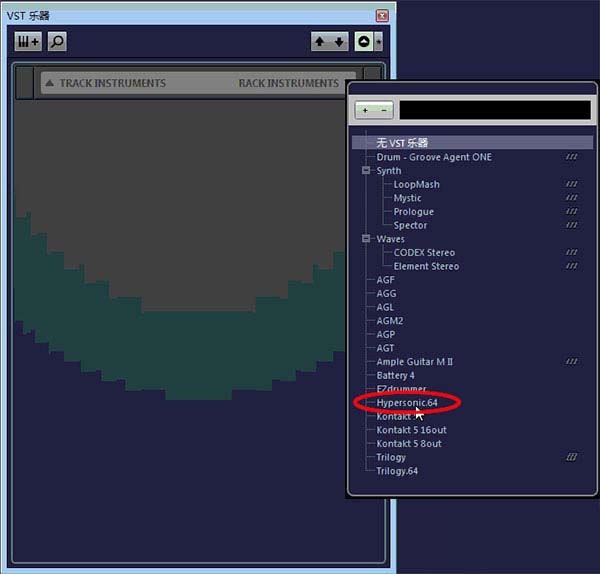This screenshot has width=600, height=574.
Task: Choose Battery 4 from the list
Action: 395,375
